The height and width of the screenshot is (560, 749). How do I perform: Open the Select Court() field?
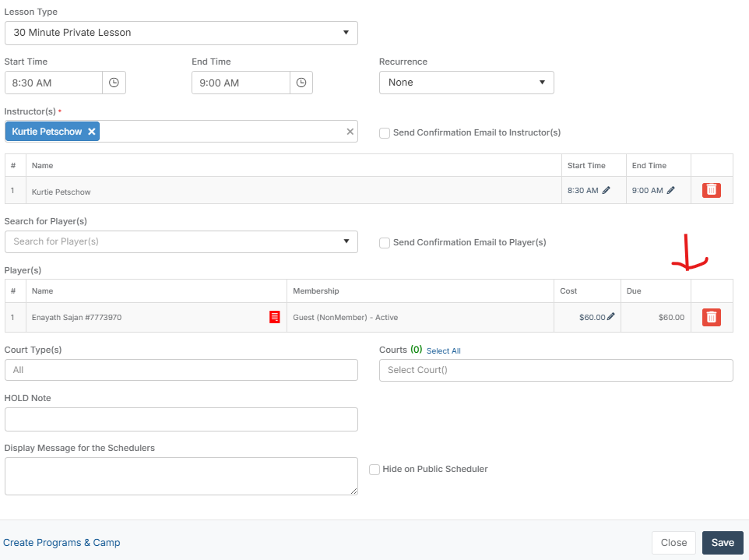[556, 370]
